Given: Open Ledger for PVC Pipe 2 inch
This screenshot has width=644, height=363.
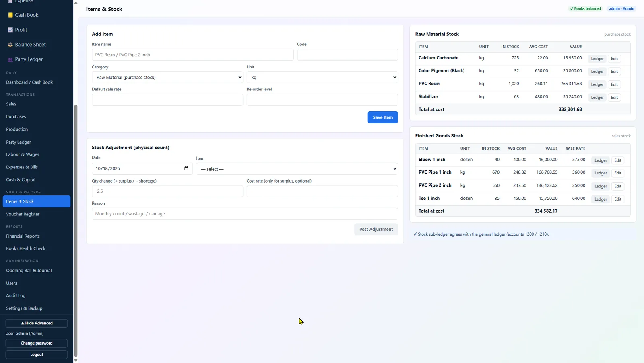Looking at the screenshot, I should [601, 186].
